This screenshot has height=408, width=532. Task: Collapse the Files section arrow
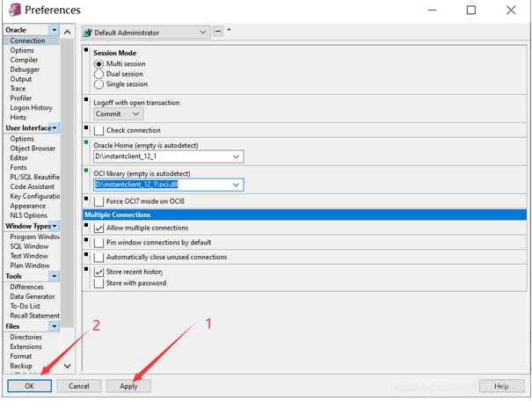pos(54,326)
